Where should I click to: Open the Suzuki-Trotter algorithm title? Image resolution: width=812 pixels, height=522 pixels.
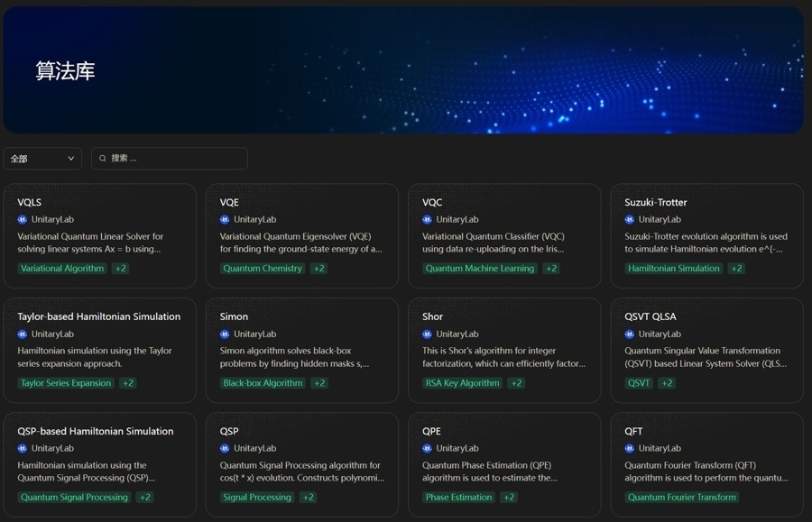point(656,202)
